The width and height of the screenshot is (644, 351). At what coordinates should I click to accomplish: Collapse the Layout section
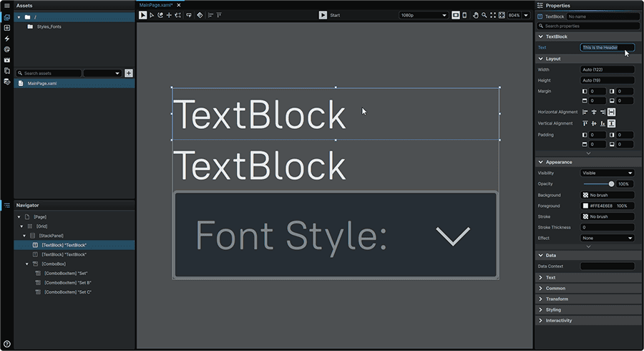pos(540,59)
